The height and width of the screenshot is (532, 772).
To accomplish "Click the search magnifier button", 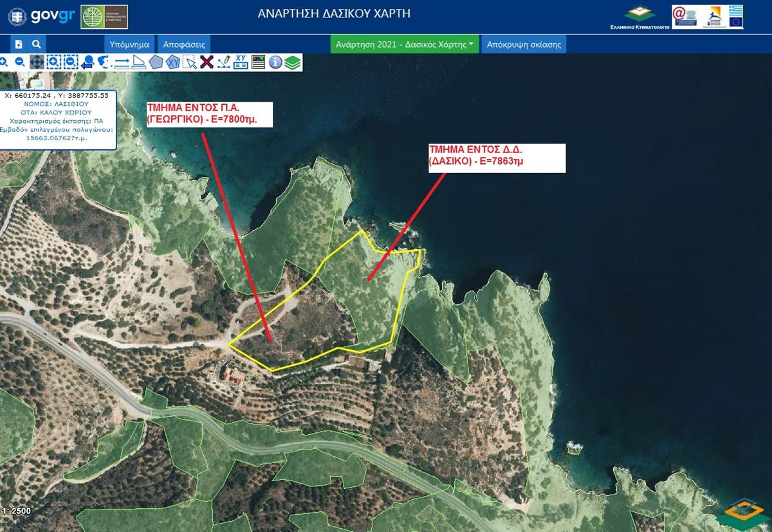I will pyautogui.click(x=37, y=44).
